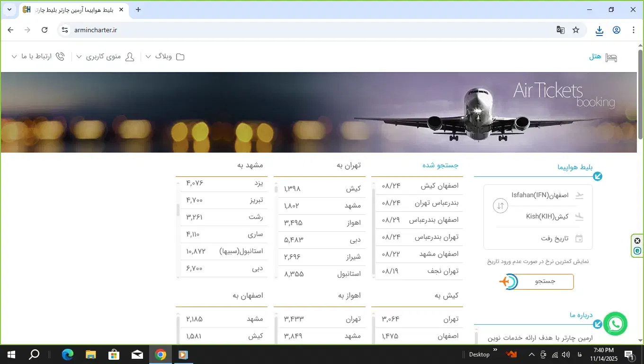Open WhatsApp chat via the green icon
Screen dimensions: 644x364
pos(615,324)
